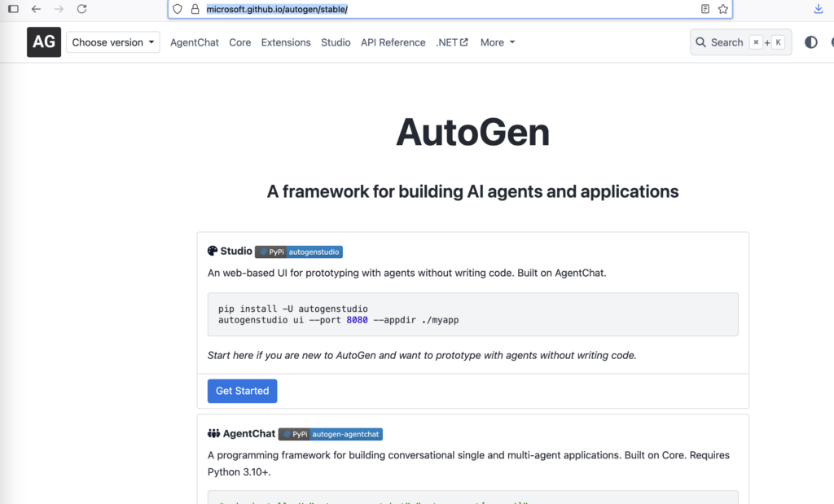Viewport: 834px width, 504px height.
Task: Click the Studio palette icon
Action: [213, 251]
